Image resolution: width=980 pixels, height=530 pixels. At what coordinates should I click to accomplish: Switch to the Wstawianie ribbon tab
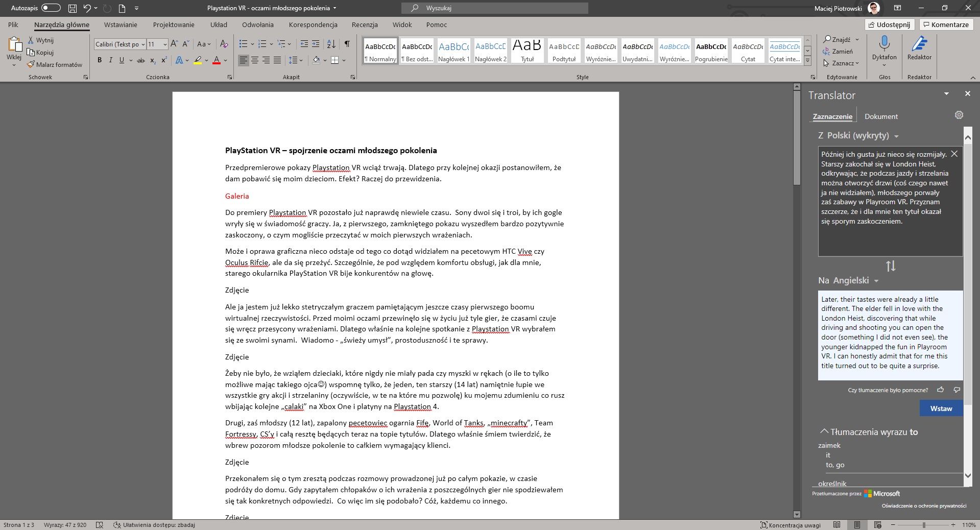click(x=121, y=25)
